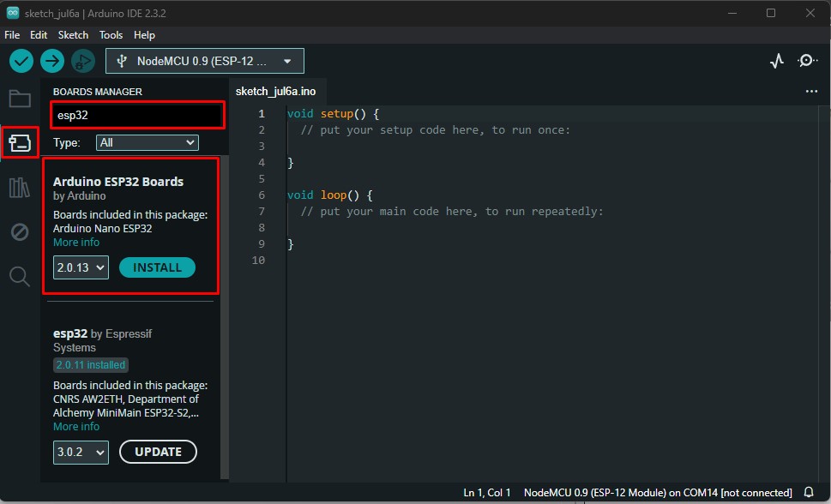Viewport: 831px width, 504px height.
Task: Open the Sketchbook sidebar panel
Action: pyautogui.click(x=20, y=98)
